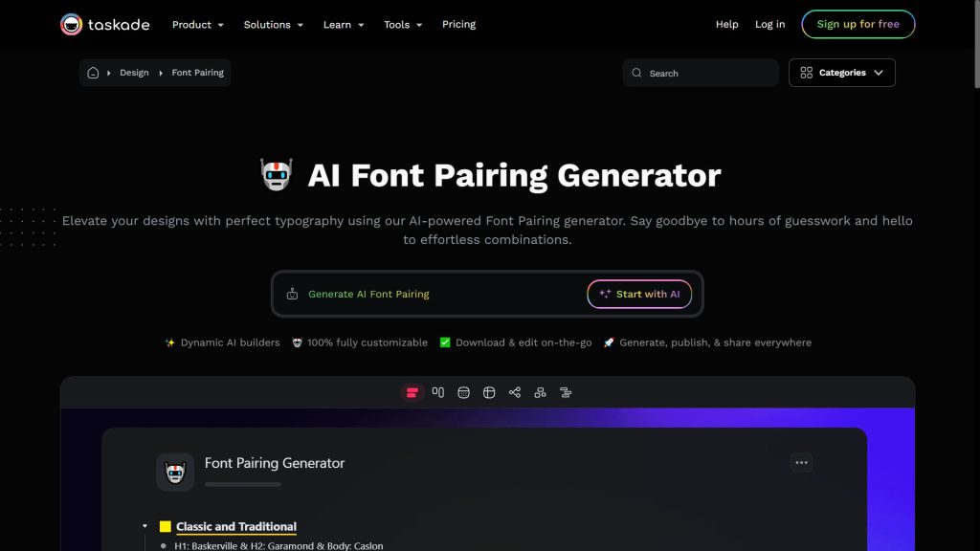Open the Tools dropdown
980x551 pixels.
(x=402, y=24)
